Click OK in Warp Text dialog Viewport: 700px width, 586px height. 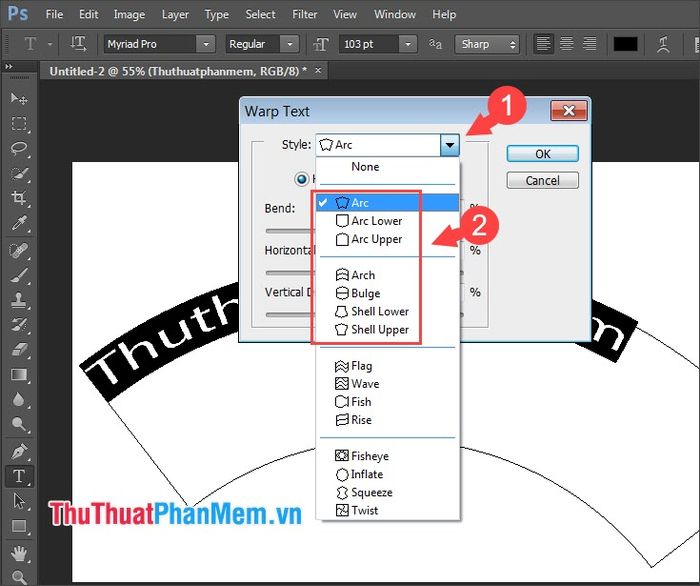pos(542,154)
